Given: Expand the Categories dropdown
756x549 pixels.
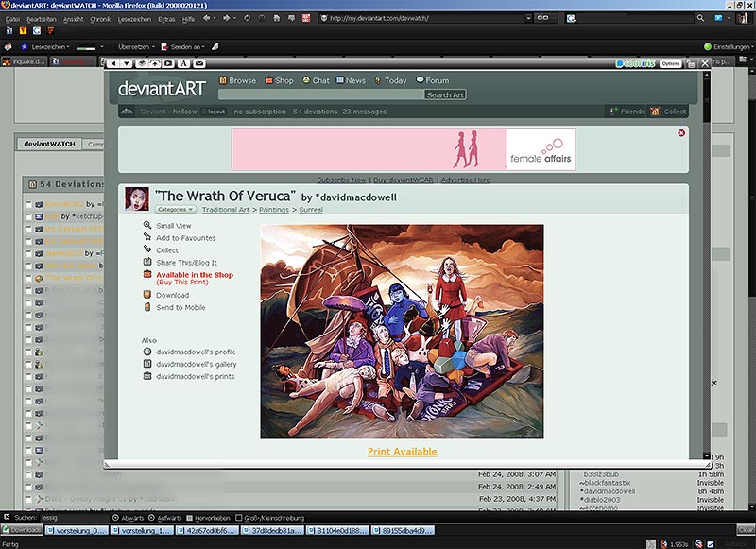Looking at the screenshot, I should 176,210.
